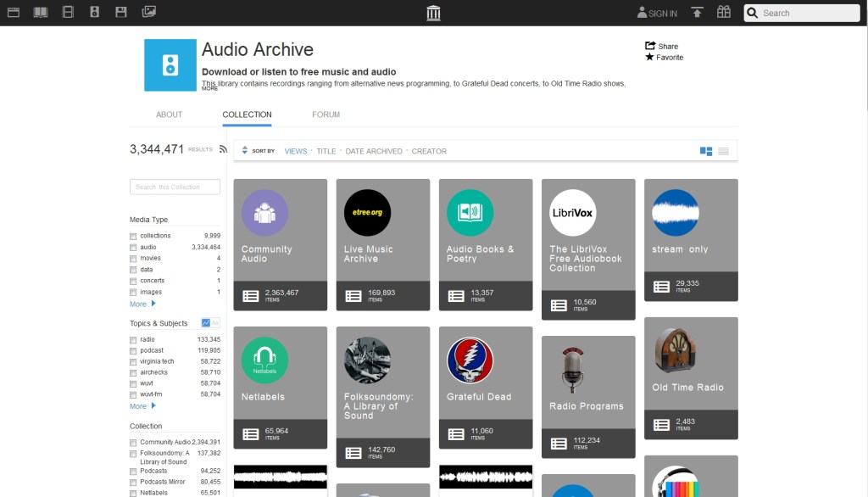Open the Software floppy disk icon

(121, 12)
